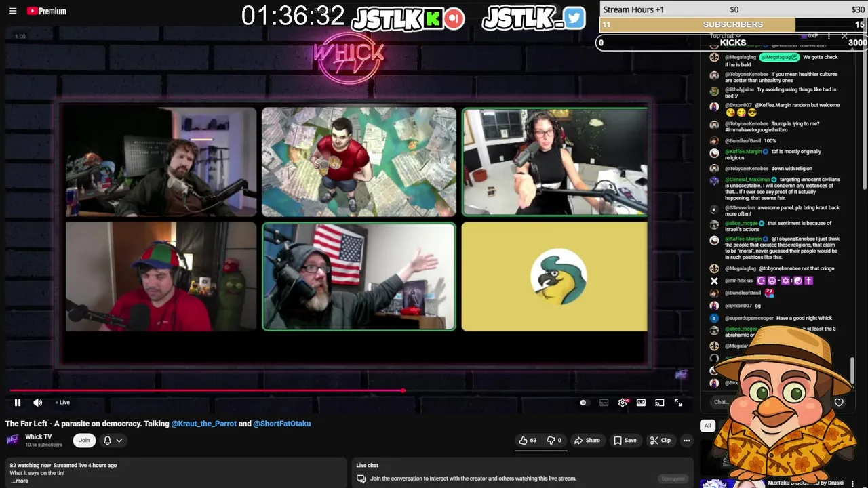The width and height of the screenshot is (868, 488).
Task: Click the KICKS goal bar
Action: pos(732,43)
